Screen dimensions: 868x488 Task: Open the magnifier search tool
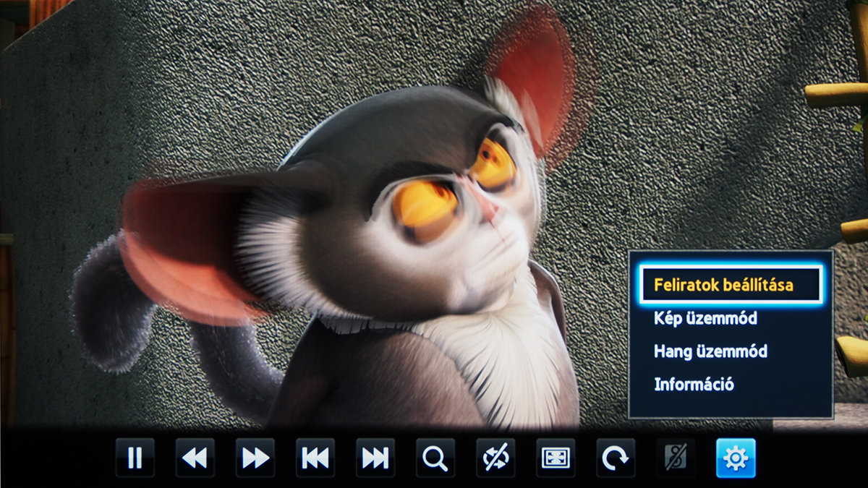(435, 458)
